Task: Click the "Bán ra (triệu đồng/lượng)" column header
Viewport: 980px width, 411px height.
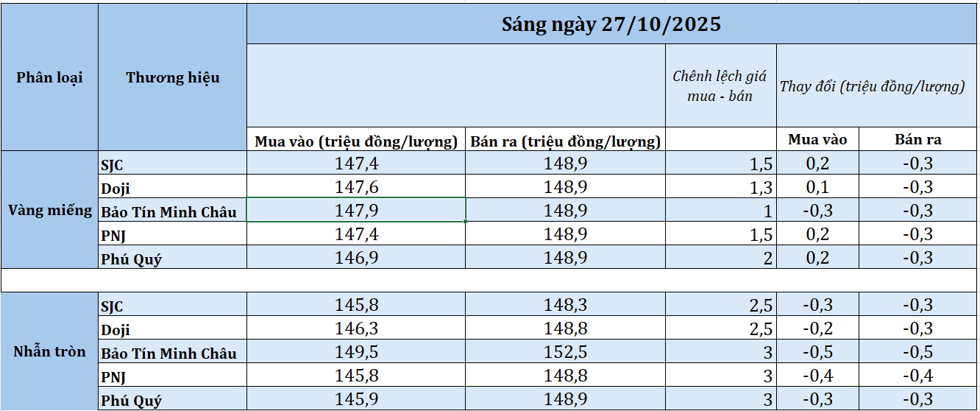Action: (x=565, y=141)
